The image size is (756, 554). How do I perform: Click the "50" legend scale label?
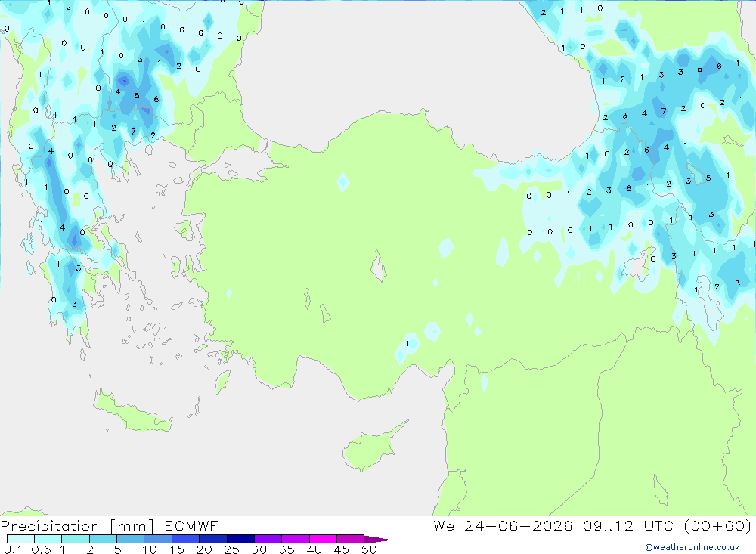369,549
